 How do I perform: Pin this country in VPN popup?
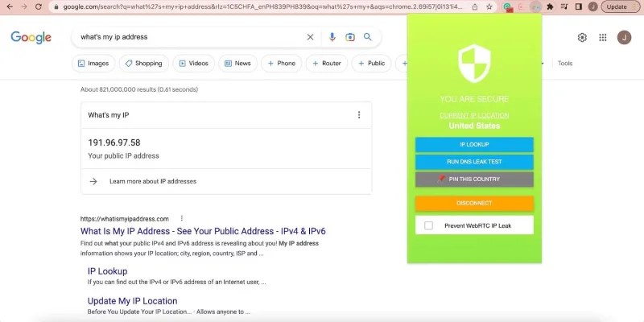(474, 179)
